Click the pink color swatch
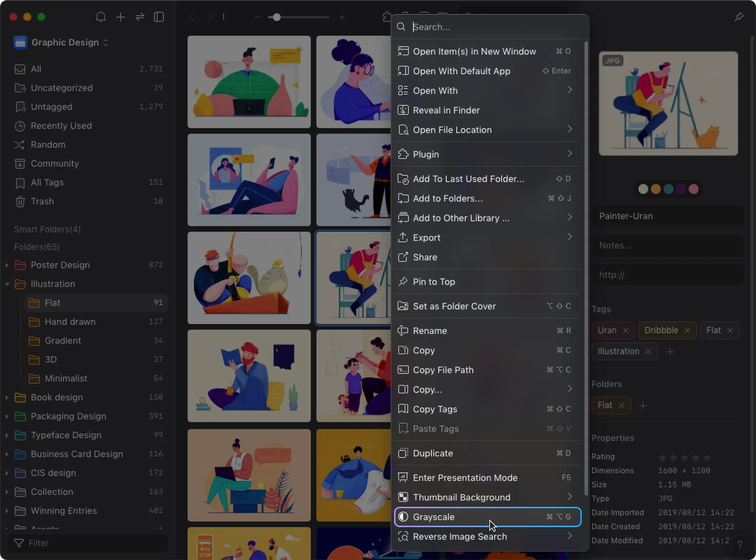This screenshot has width=756, height=560. tap(694, 189)
